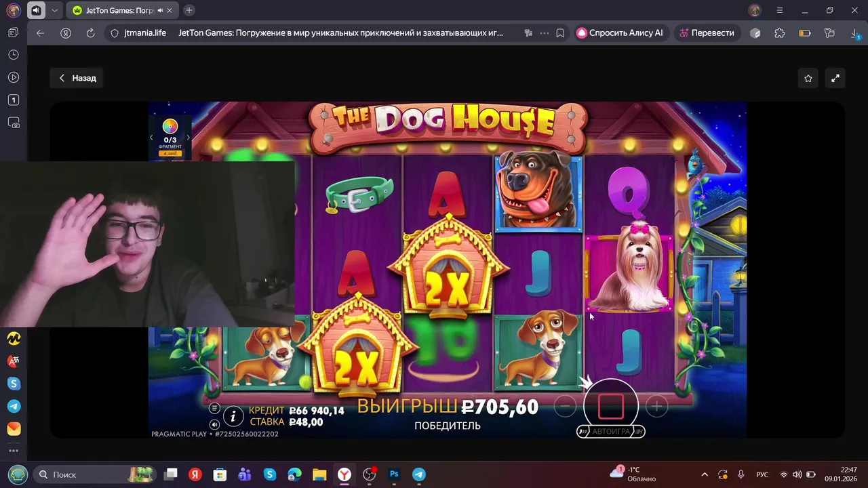Open Photoshop from the taskbar

[394, 474]
